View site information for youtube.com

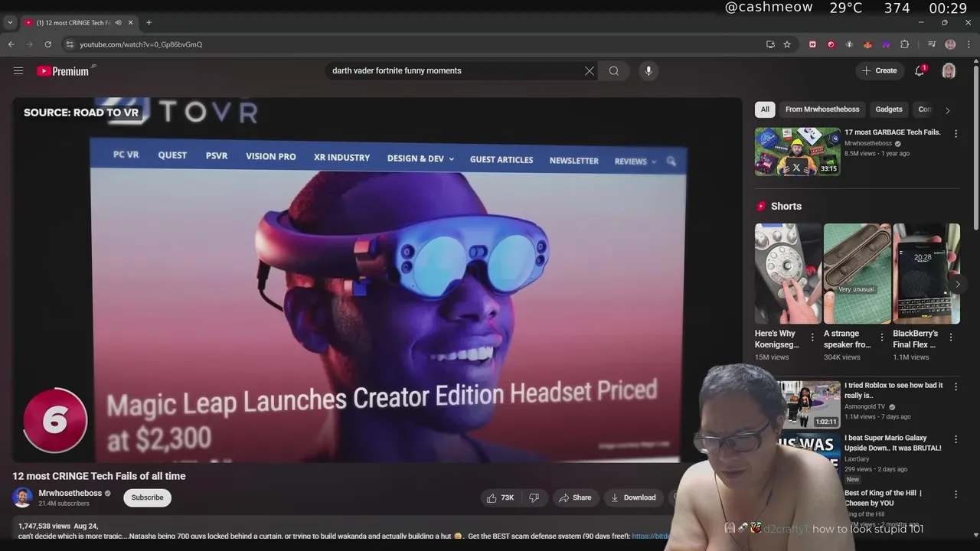pyautogui.click(x=70, y=44)
